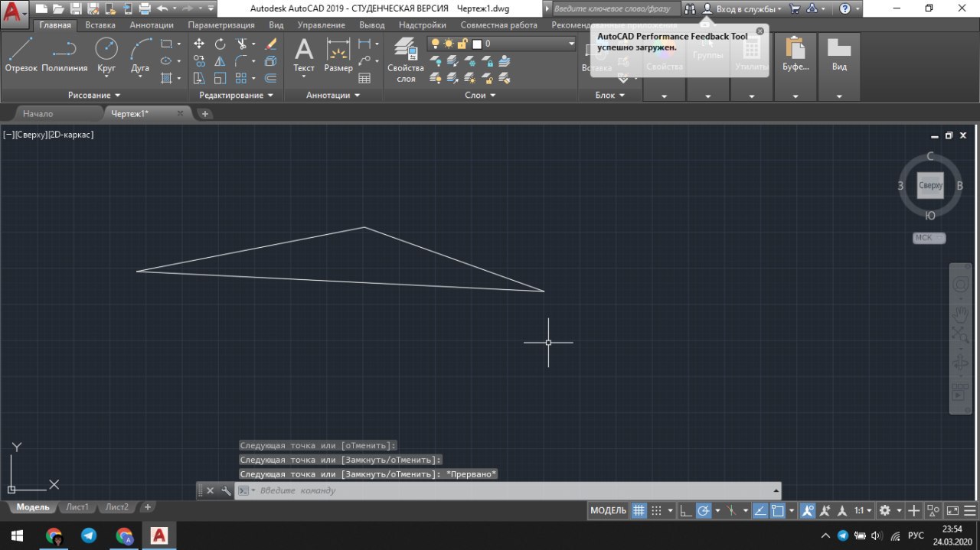Toggle clean screen mode

pos(952,511)
